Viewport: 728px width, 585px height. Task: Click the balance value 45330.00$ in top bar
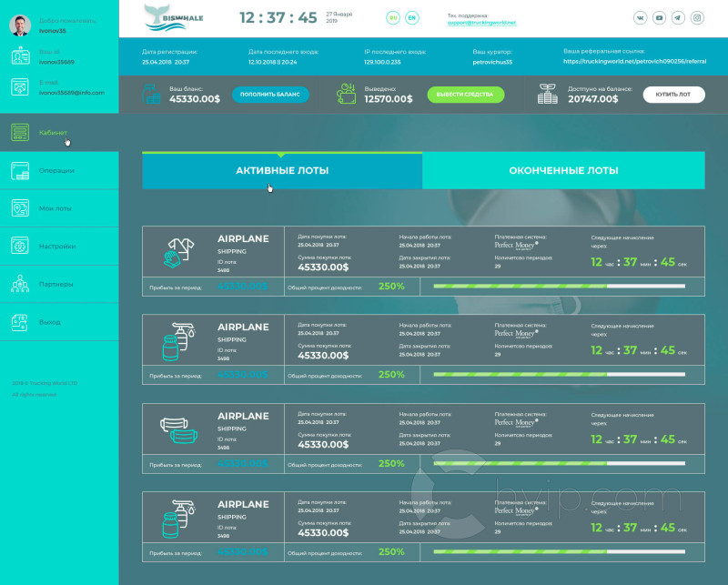(195, 99)
